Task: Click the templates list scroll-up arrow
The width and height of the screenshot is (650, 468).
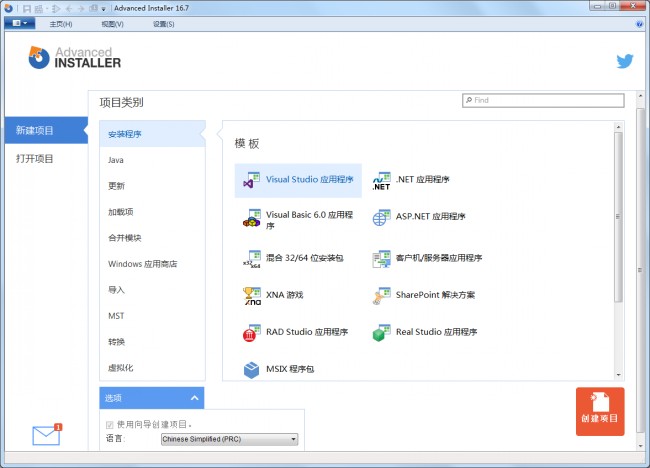Action: click(618, 127)
